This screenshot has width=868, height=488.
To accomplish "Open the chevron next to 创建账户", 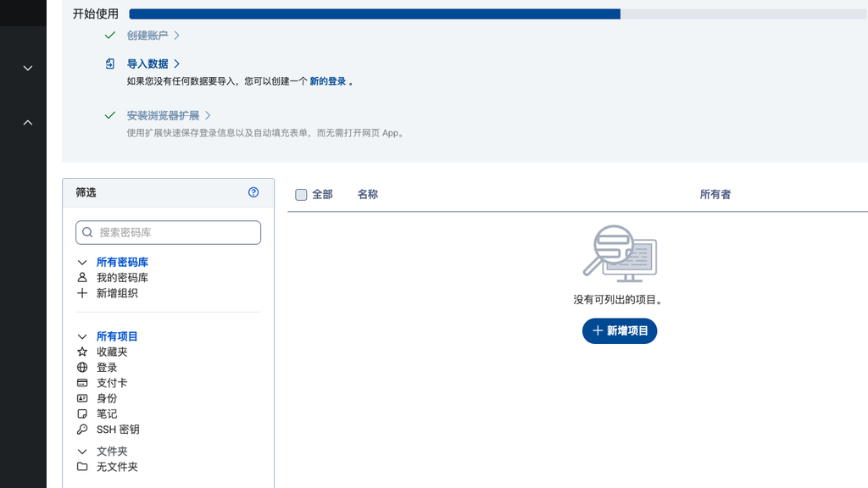I will 176,36.
